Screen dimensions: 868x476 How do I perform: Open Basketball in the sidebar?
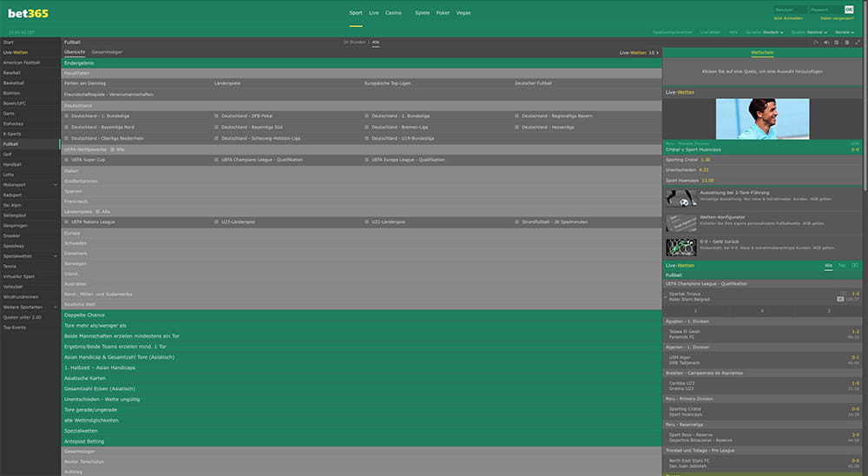[30, 83]
